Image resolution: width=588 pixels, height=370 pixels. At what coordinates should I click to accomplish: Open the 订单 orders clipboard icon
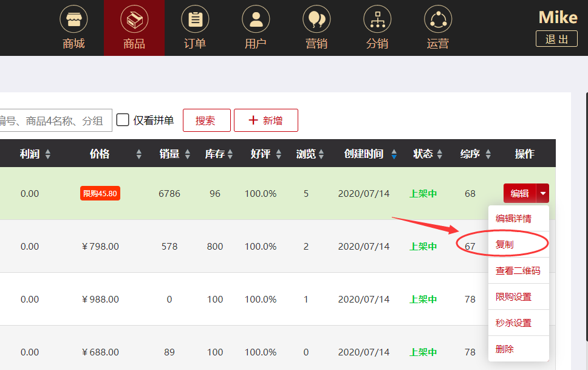pyautogui.click(x=195, y=19)
